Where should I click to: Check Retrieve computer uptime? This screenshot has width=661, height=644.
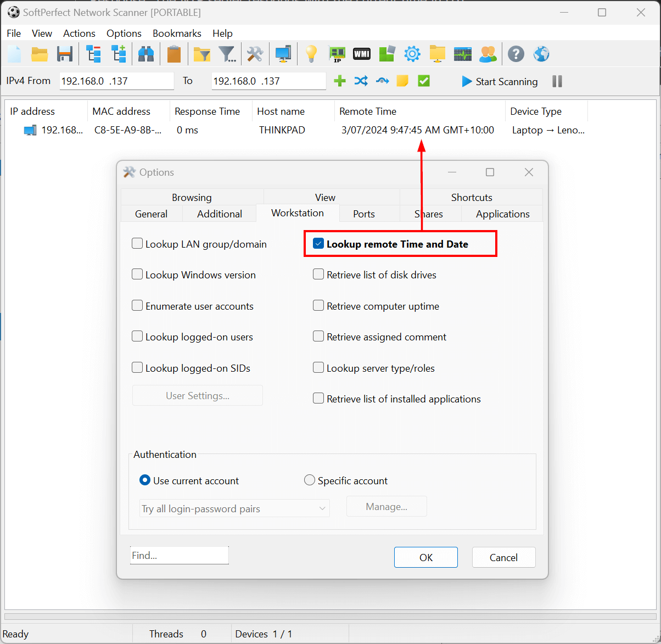[x=318, y=306]
